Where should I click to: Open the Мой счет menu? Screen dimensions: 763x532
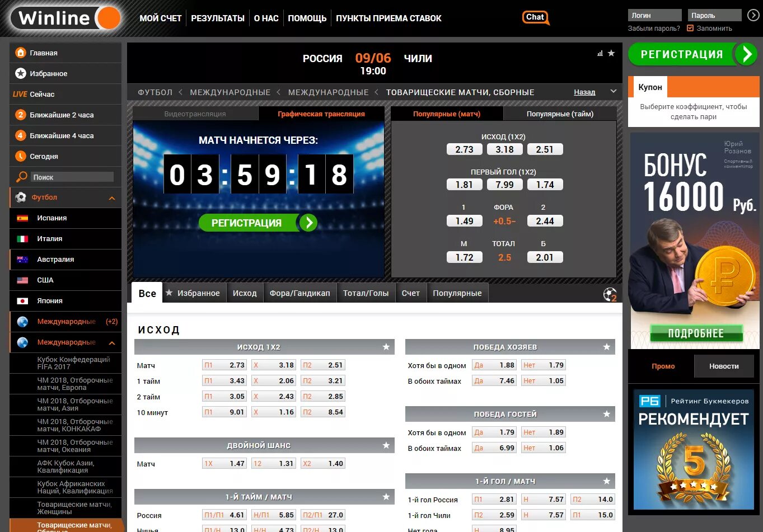pyautogui.click(x=160, y=18)
